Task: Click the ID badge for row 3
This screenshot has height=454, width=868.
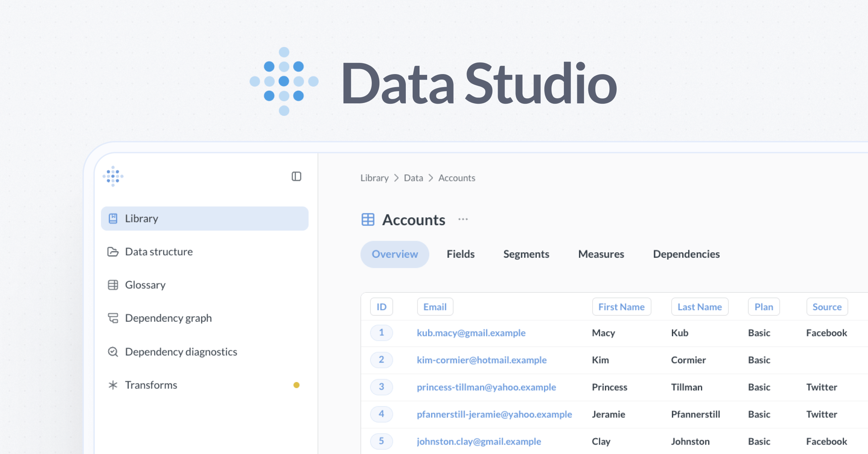Action: 381,387
